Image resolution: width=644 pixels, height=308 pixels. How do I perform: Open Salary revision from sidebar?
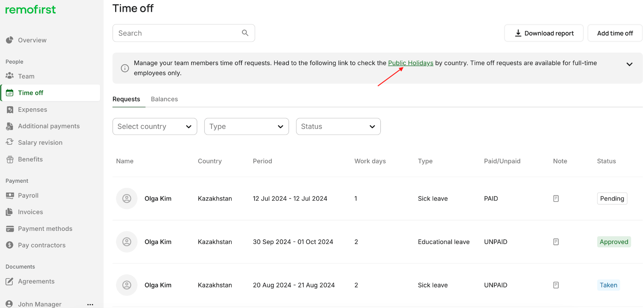click(x=40, y=143)
